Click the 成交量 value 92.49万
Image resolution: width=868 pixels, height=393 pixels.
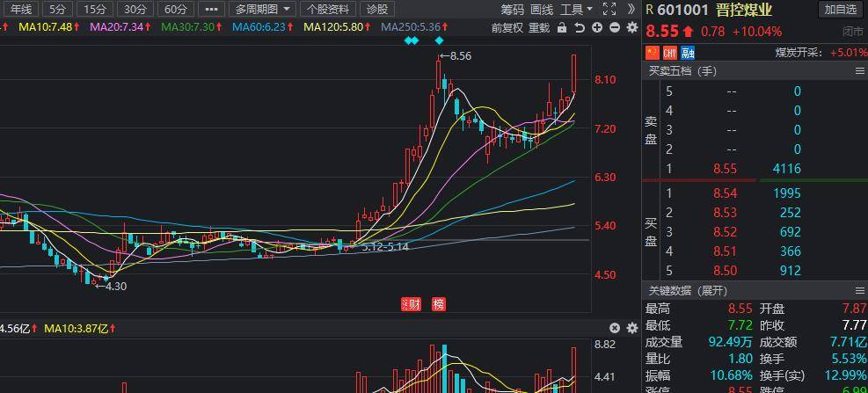coord(731,342)
